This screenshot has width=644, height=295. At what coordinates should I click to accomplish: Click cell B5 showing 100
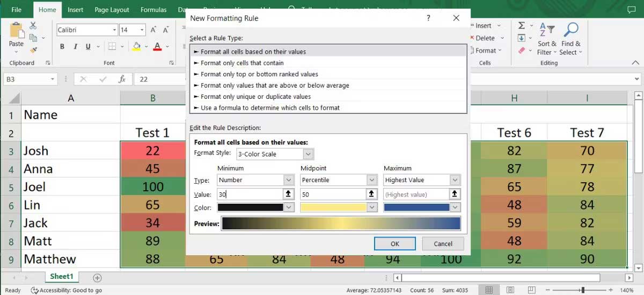tap(153, 186)
